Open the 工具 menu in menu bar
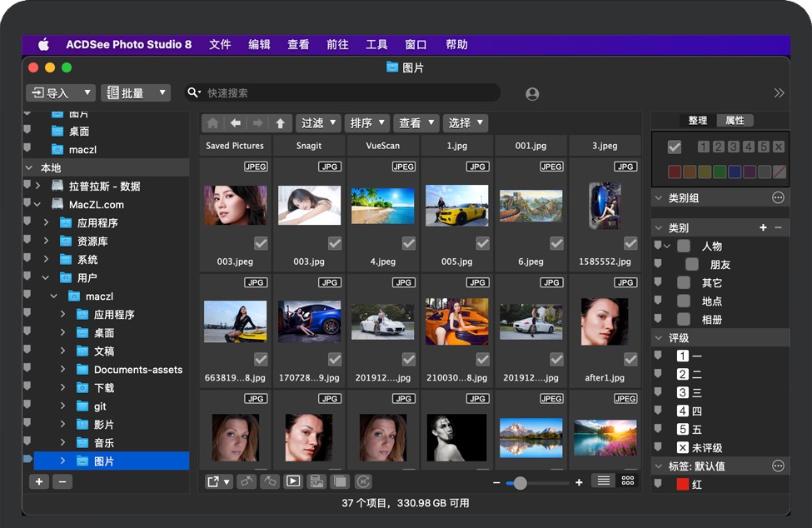This screenshot has height=528, width=812. (376, 45)
